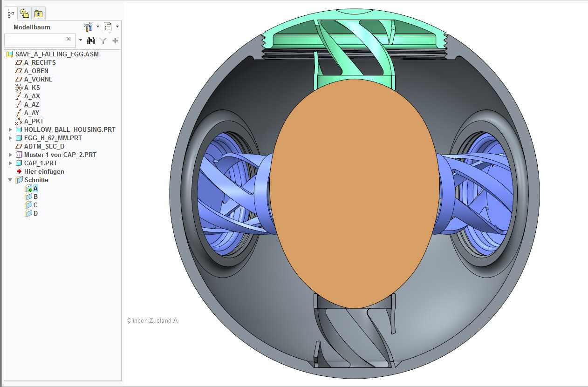Click the Modellbaum panel title
This screenshot has height=387, width=588.
pos(32,27)
